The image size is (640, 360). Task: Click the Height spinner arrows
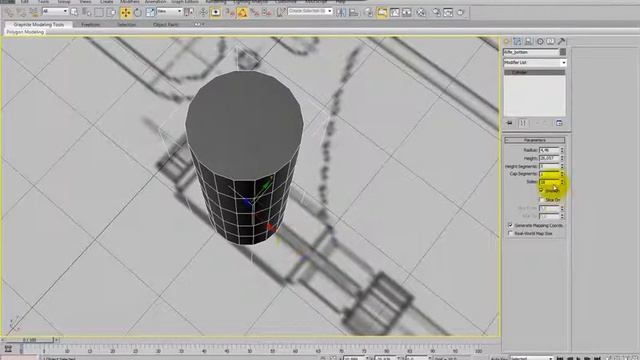(562, 158)
